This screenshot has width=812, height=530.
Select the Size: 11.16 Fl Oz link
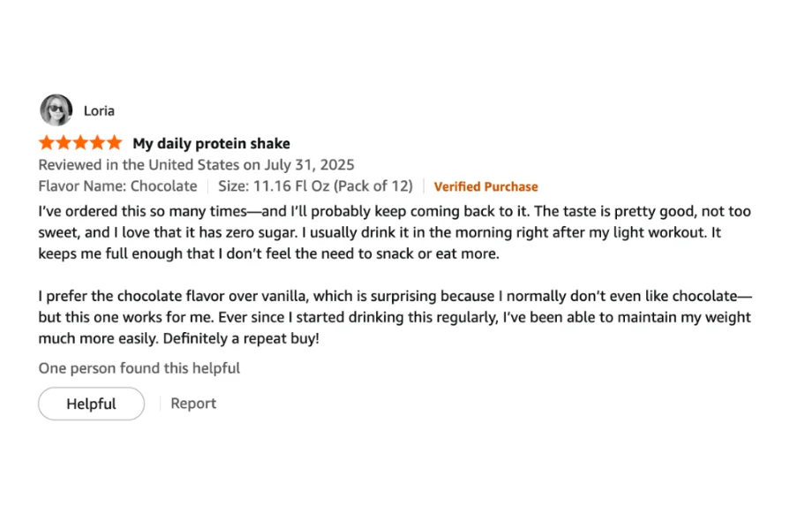316,185
